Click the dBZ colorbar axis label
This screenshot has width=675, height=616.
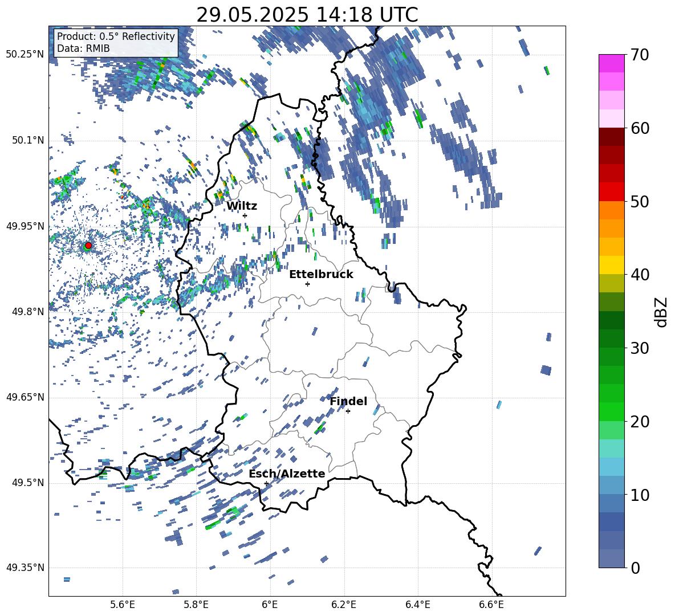662,312
